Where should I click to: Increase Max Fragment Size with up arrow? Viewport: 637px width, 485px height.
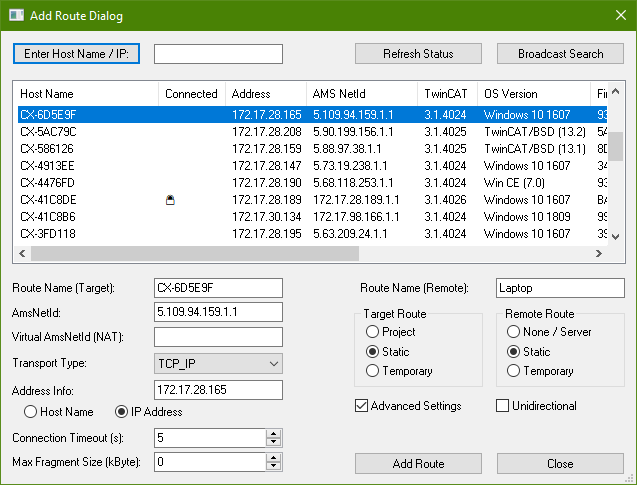point(274,457)
